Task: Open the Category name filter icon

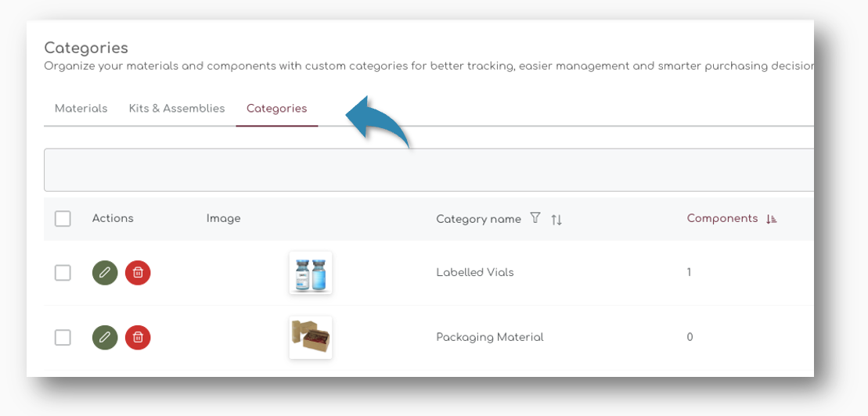Action: pyautogui.click(x=535, y=218)
